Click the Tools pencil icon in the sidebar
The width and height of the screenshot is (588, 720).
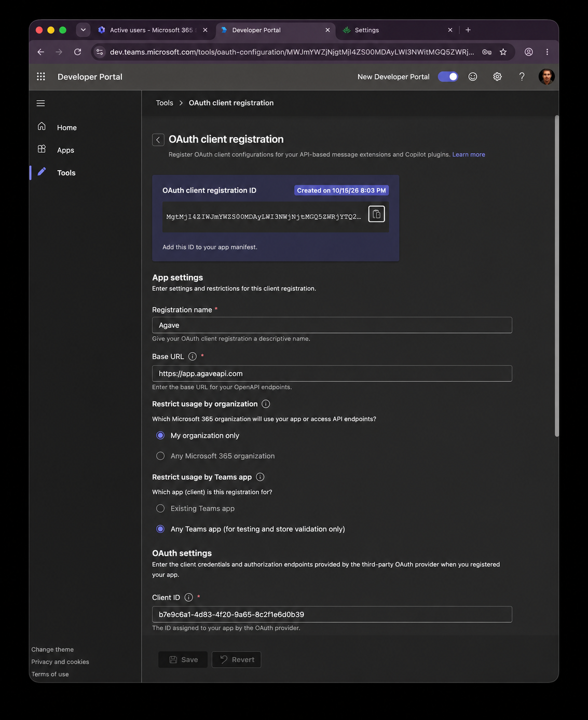[x=42, y=172]
